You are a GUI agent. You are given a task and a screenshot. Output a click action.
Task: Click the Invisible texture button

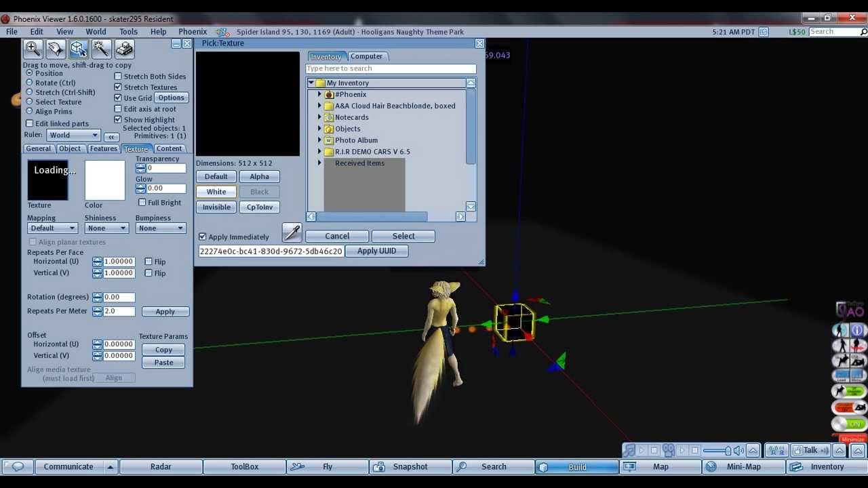(216, 207)
